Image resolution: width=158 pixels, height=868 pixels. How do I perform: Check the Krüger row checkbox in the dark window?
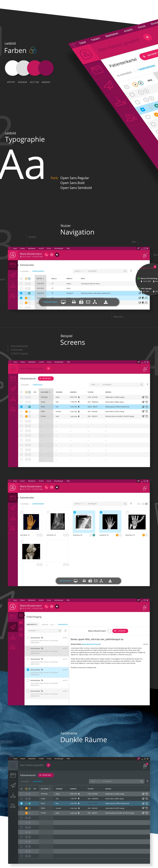click(21, 798)
